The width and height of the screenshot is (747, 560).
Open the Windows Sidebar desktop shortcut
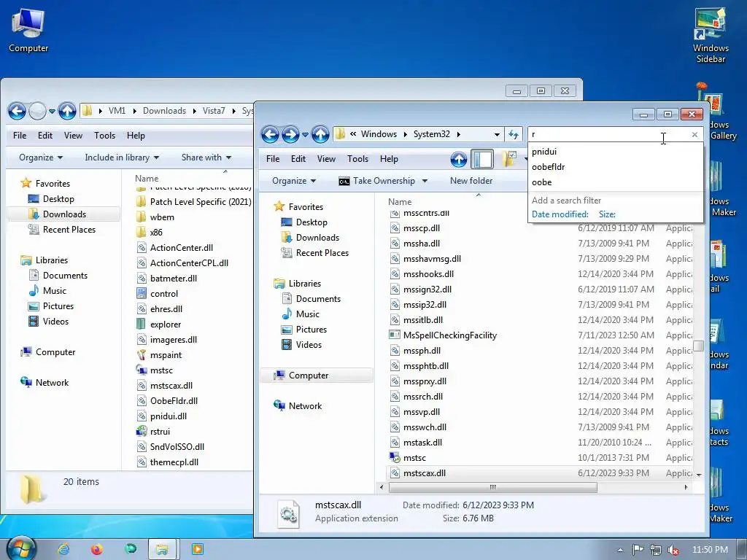click(x=711, y=35)
